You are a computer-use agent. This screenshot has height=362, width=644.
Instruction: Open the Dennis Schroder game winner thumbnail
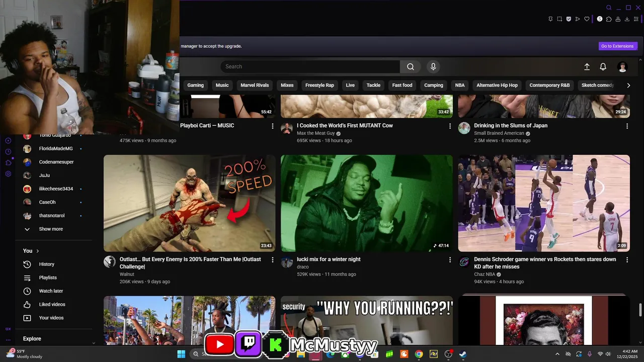coord(544,203)
